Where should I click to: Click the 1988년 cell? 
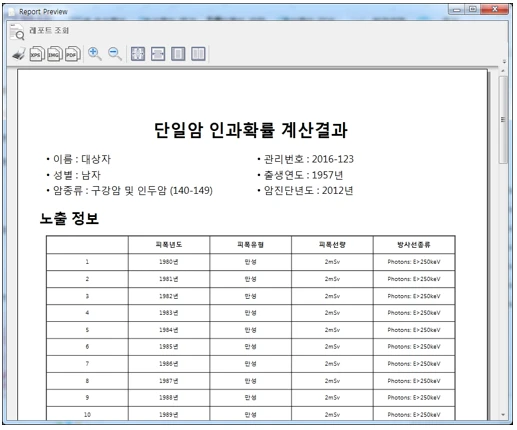[x=169, y=398]
